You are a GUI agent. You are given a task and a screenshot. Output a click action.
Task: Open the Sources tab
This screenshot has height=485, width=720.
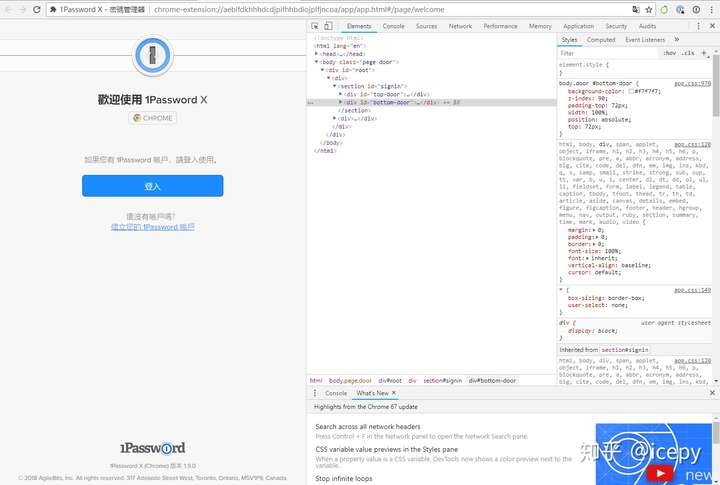427,26
